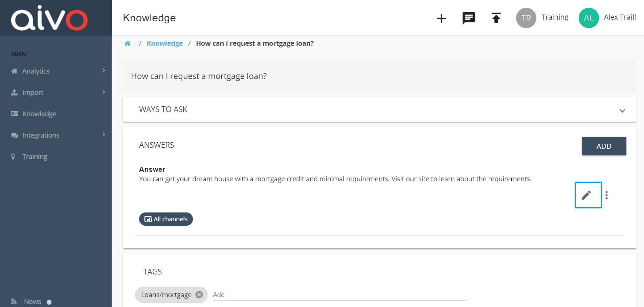Follow the Knowledge breadcrumb link
Screen dimensions: 644x307
[165, 43]
